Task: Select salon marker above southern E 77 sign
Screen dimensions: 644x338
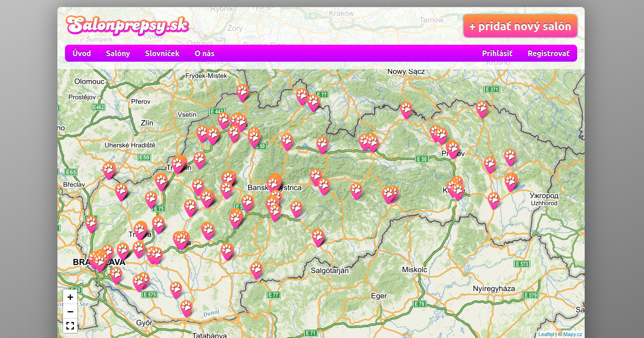Action: coord(256,270)
